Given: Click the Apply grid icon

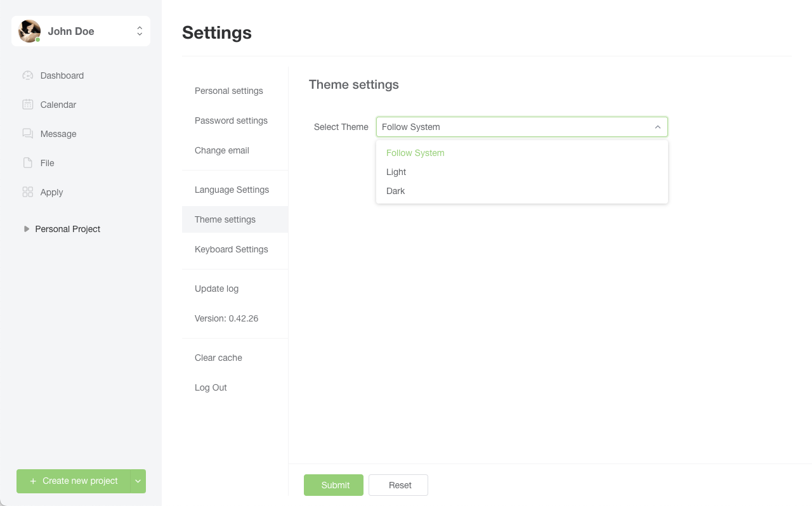Looking at the screenshot, I should [27, 192].
